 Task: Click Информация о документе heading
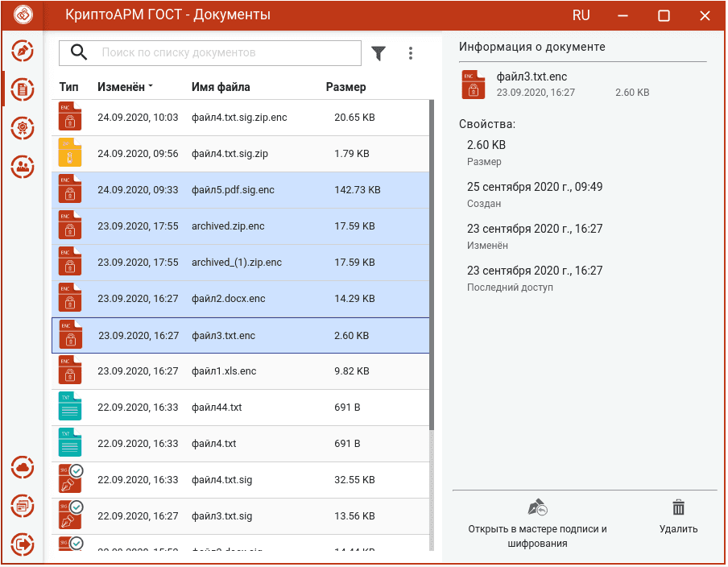pos(532,47)
